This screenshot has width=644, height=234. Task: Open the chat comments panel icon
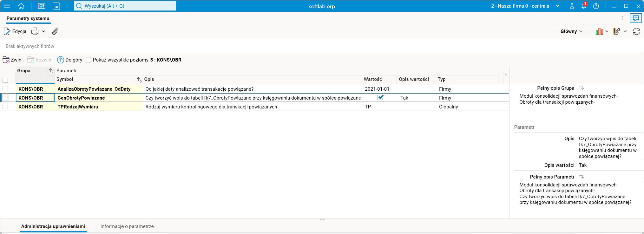click(x=636, y=18)
